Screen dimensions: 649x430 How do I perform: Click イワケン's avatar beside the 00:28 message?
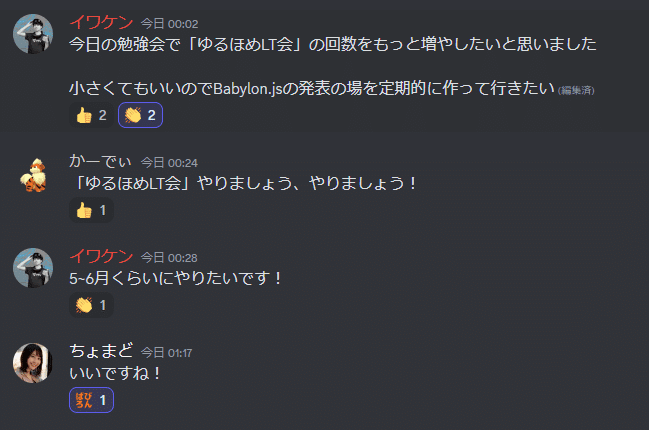coord(33,268)
